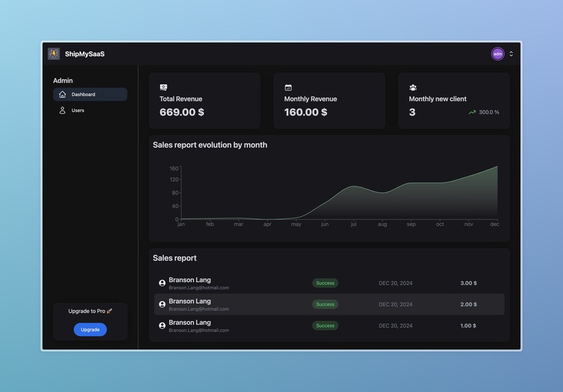
Task: Click the Upgrade blue button
Action: (90, 330)
